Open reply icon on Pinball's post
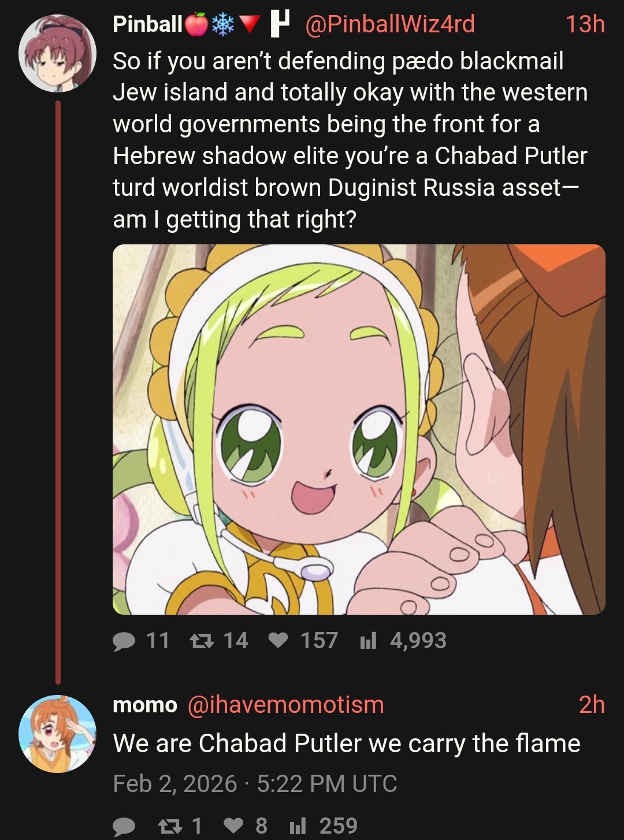 coord(124,641)
